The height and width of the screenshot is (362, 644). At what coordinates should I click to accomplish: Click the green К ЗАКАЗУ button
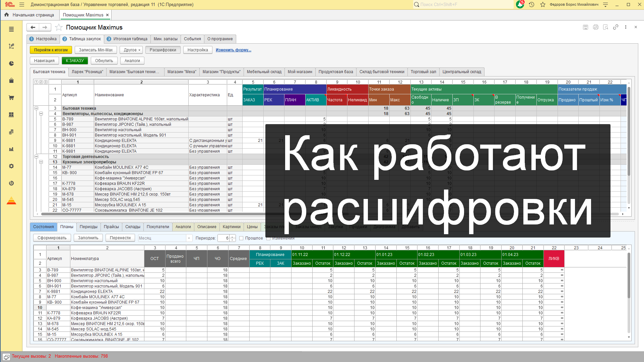(75, 61)
